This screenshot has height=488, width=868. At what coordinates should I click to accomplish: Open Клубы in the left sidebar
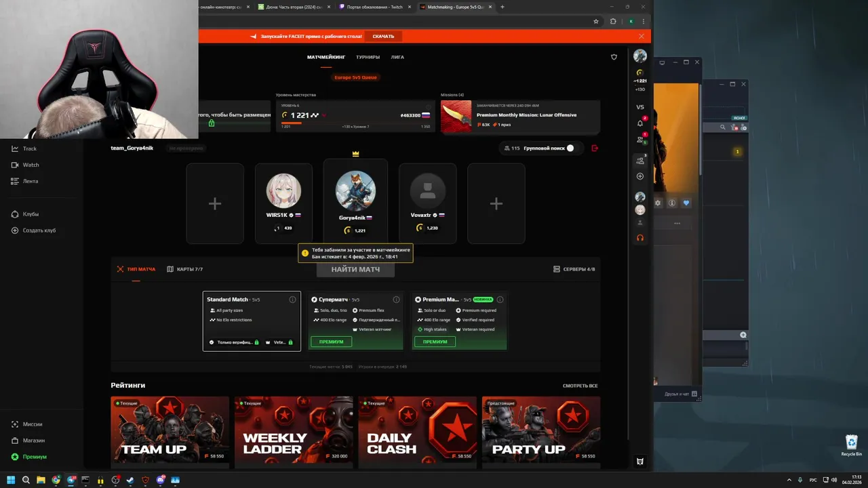pyautogui.click(x=25, y=214)
